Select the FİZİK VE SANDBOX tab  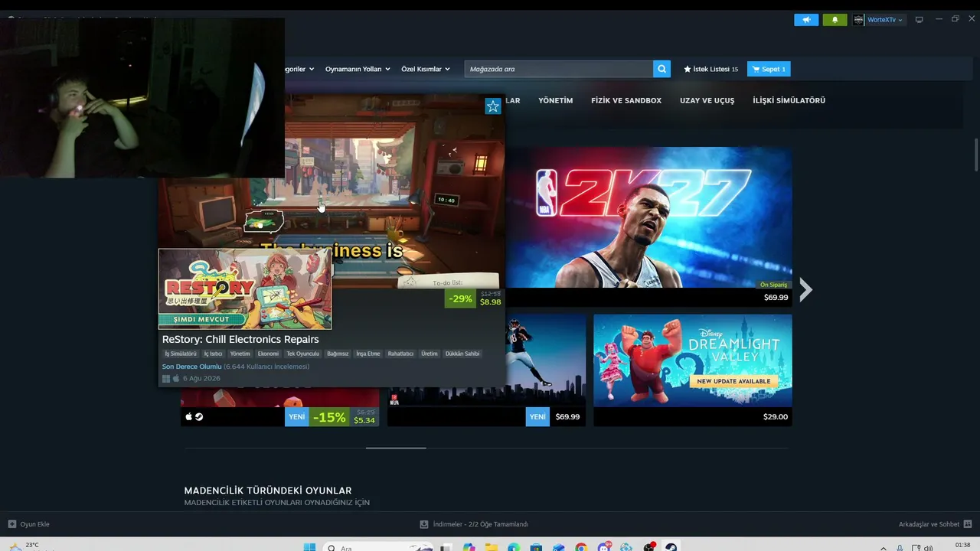tap(626, 100)
